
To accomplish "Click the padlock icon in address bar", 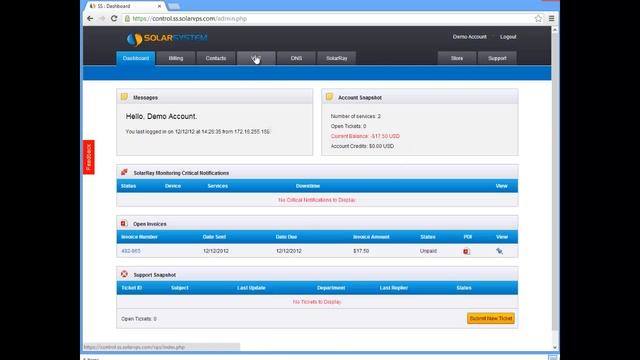I will [127, 18].
